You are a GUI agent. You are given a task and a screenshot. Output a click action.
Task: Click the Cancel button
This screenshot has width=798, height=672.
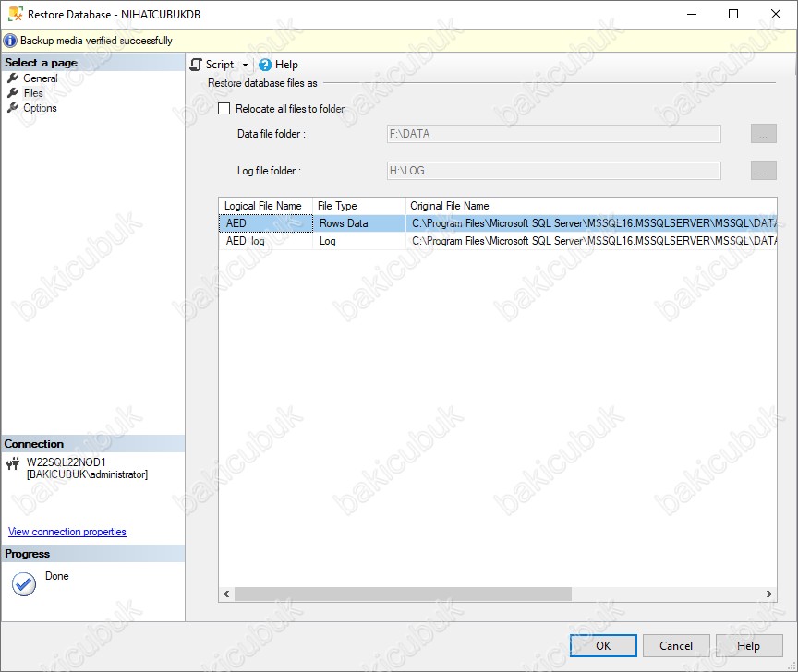(676, 645)
